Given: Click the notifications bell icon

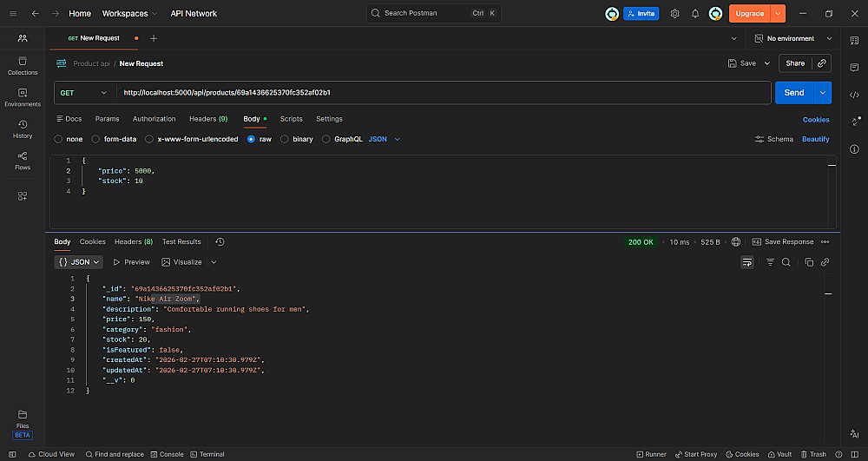Looking at the screenshot, I should tap(695, 14).
